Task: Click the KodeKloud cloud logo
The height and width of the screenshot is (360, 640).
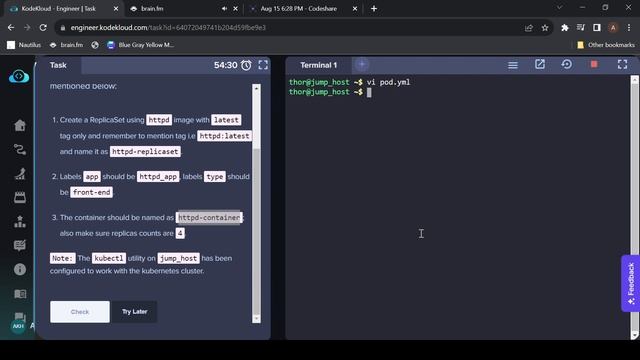Action: click(x=19, y=76)
